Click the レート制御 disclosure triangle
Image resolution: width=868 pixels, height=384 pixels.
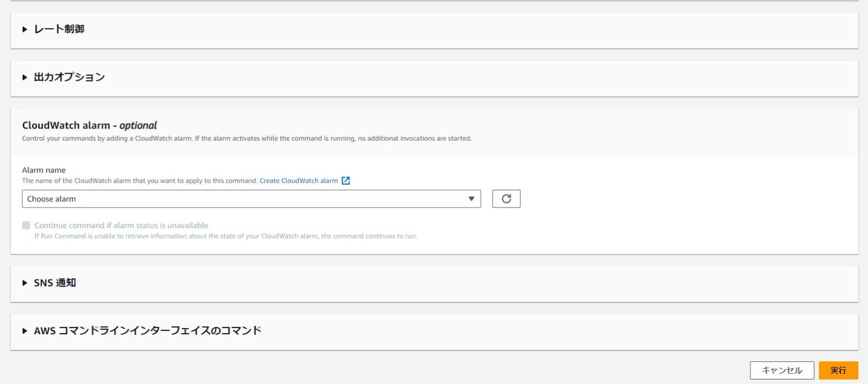(25, 29)
